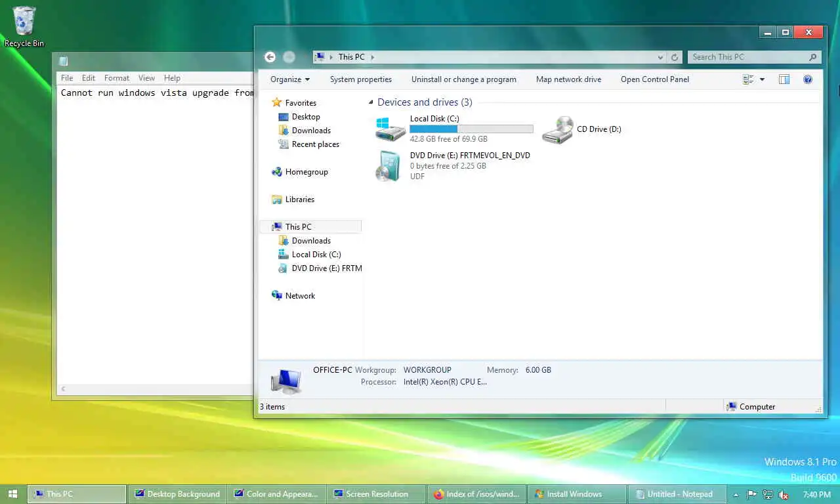Screen dimensions: 840x504
Task: Click the OFFICE-PC computer icon in details pane
Action: coord(286,381)
